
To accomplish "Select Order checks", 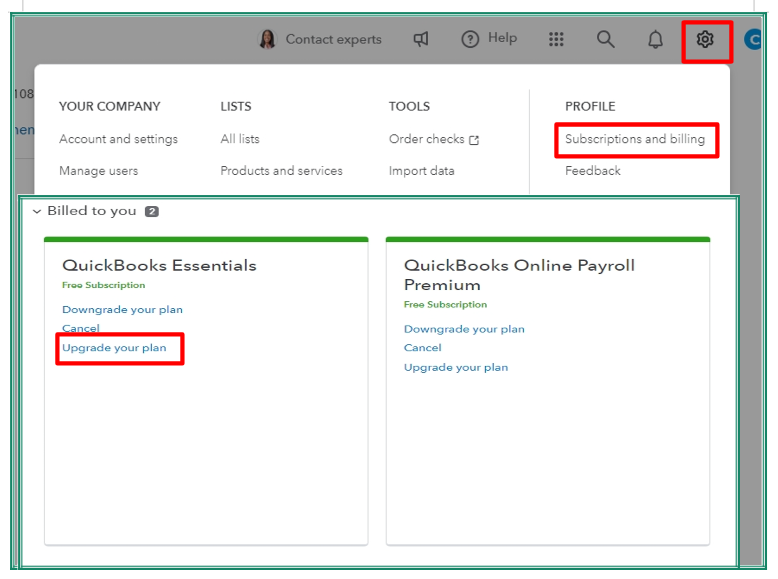I will tap(427, 139).
